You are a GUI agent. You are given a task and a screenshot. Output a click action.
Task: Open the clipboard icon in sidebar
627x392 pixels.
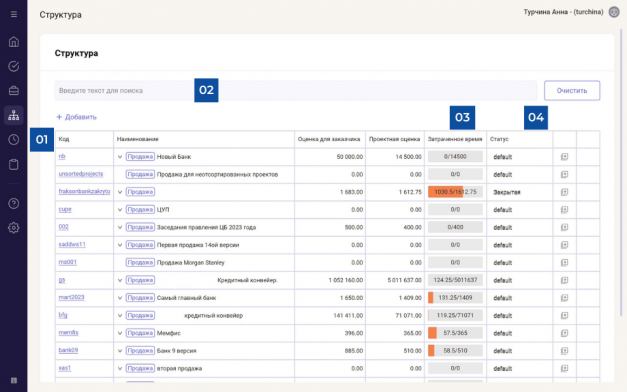(14, 164)
